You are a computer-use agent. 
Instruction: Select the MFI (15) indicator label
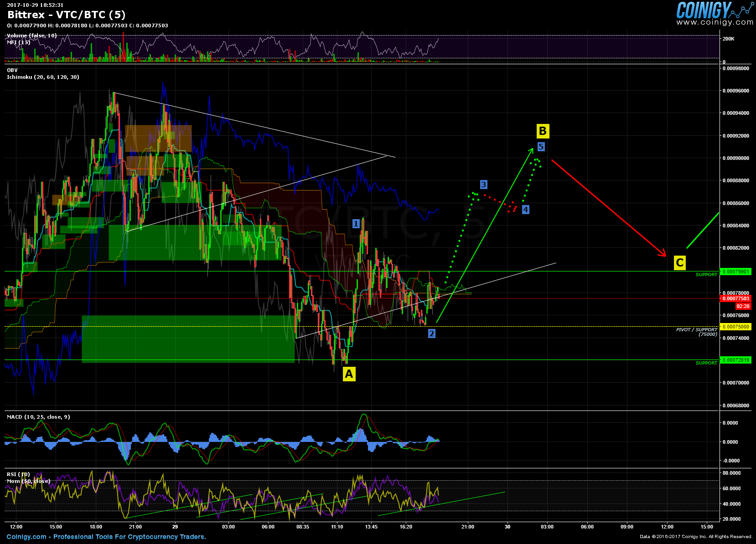(18, 42)
